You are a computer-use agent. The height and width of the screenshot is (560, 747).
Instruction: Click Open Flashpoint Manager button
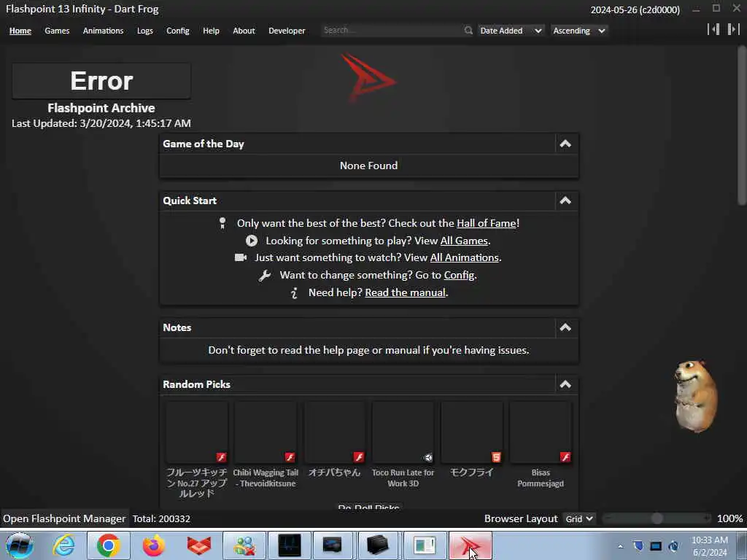pyautogui.click(x=64, y=518)
